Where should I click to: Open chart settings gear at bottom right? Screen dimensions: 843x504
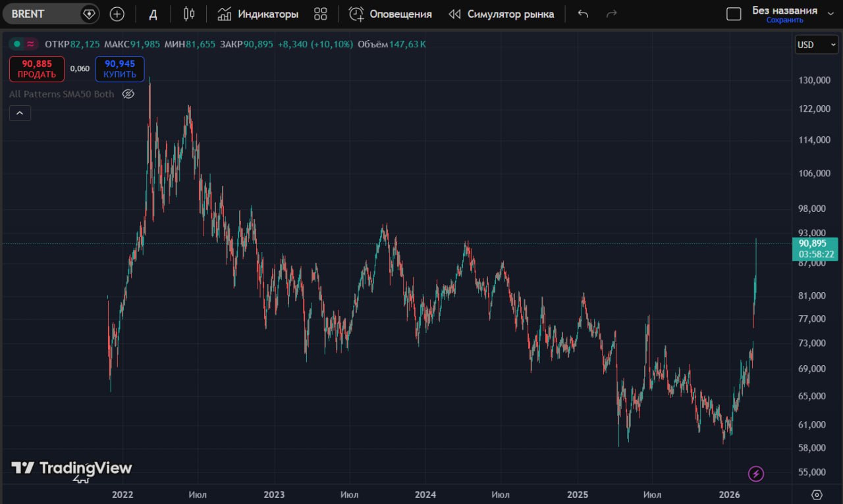coord(817,495)
